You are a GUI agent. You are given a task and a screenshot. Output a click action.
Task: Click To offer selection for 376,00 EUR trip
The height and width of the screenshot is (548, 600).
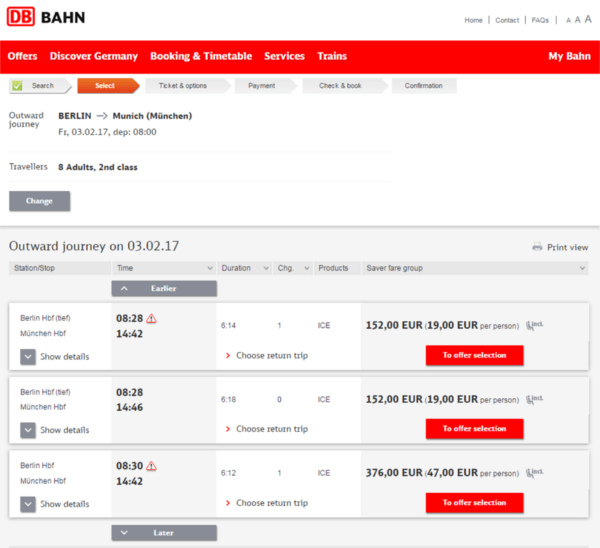[x=474, y=502]
